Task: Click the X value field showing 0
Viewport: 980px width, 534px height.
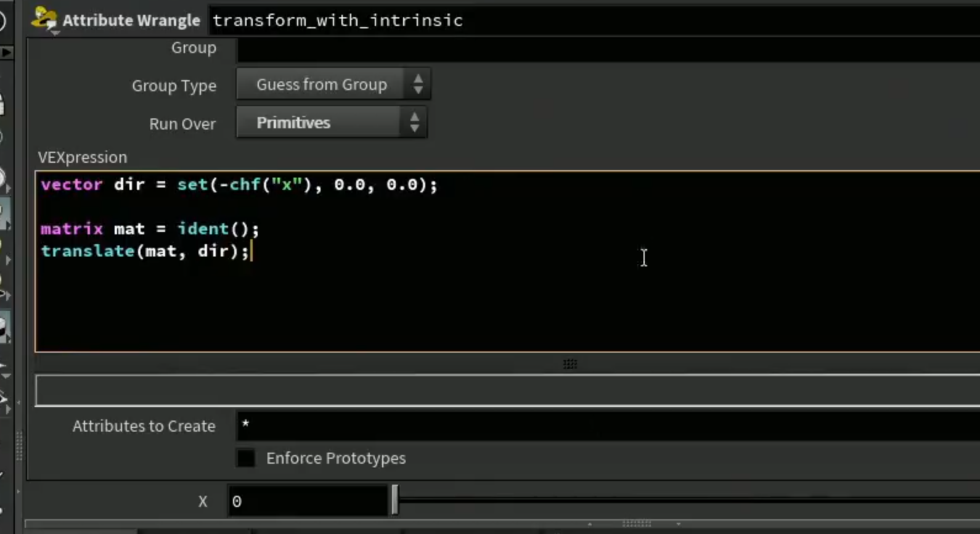Action: click(x=308, y=501)
